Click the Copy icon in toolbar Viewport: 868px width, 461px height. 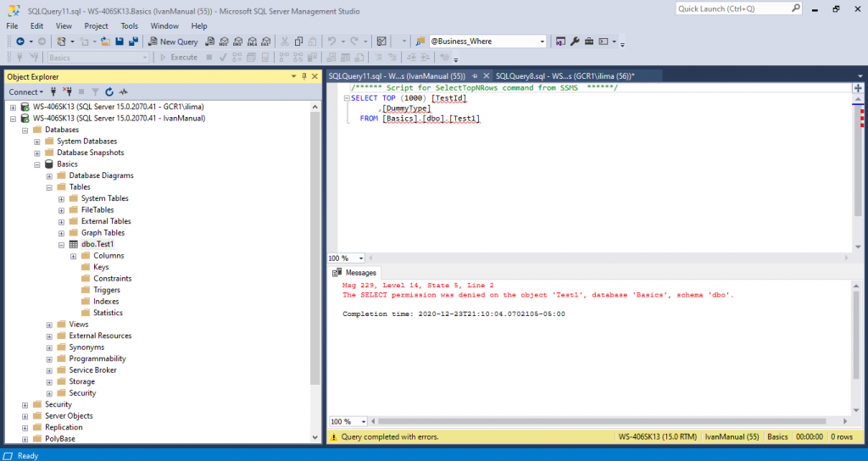(x=298, y=42)
